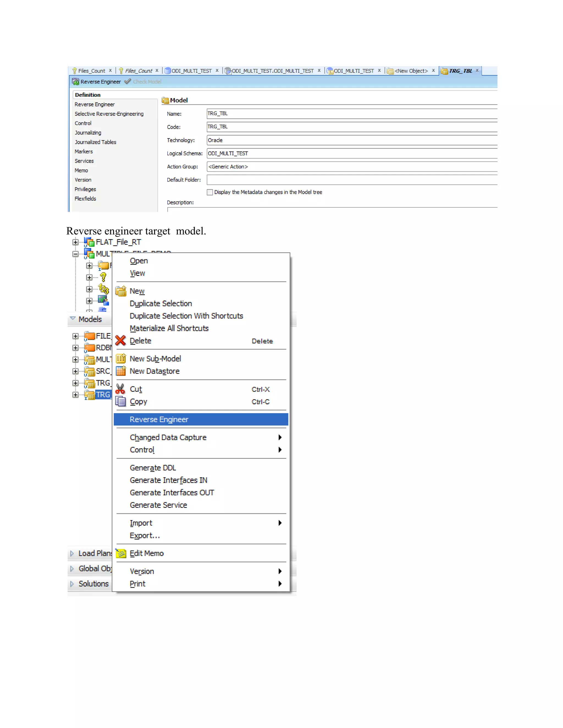The width and height of the screenshot is (563, 728).
Task: Click the New Sub-Model icon
Action: [120, 359]
